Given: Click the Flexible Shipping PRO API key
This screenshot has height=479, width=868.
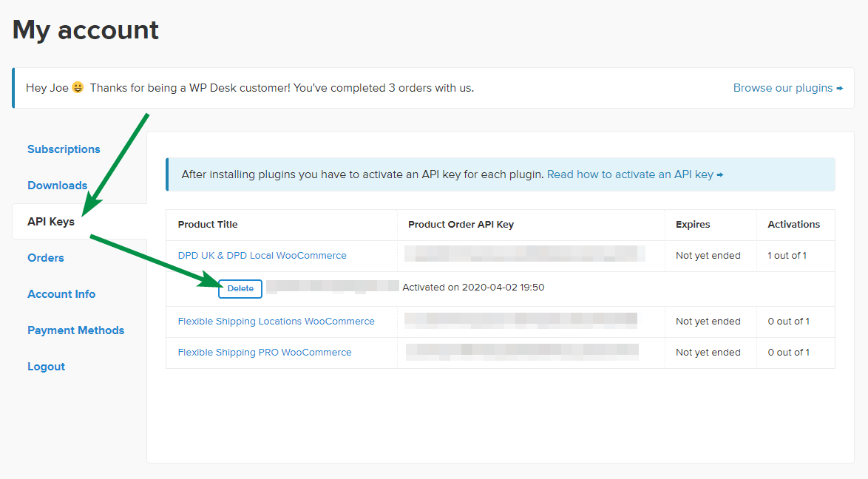Looking at the screenshot, I should pyautogui.click(x=522, y=352).
